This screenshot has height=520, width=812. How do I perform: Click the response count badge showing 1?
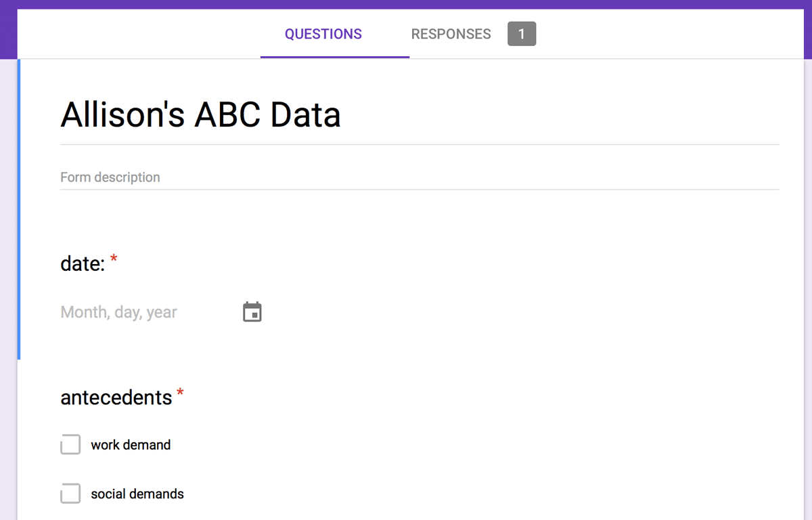[522, 33]
